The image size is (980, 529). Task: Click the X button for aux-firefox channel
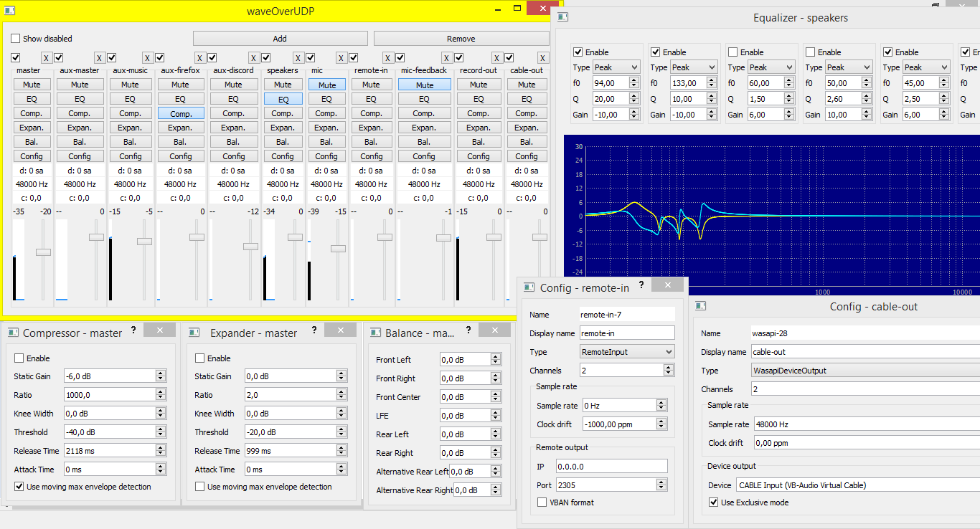click(x=201, y=57)
